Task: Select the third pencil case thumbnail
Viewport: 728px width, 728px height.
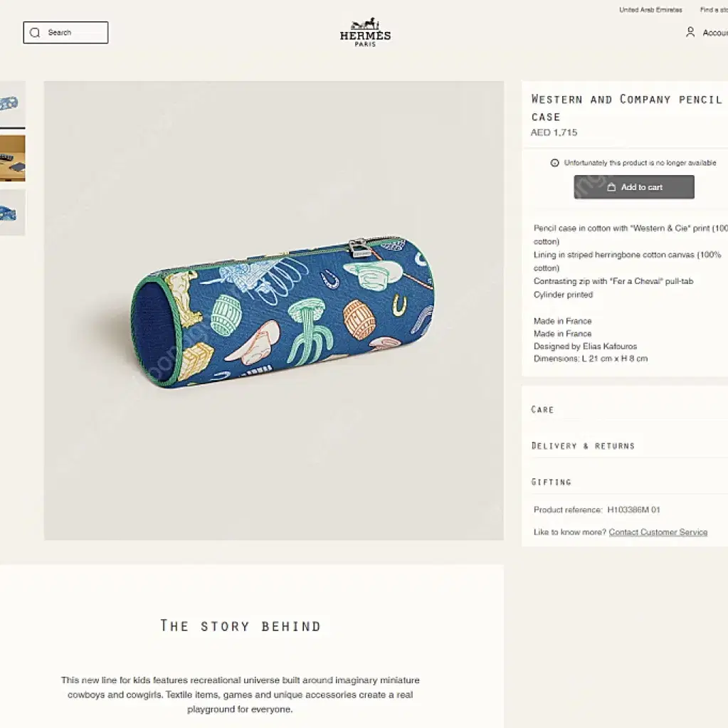Action: (x=13, y=213)
